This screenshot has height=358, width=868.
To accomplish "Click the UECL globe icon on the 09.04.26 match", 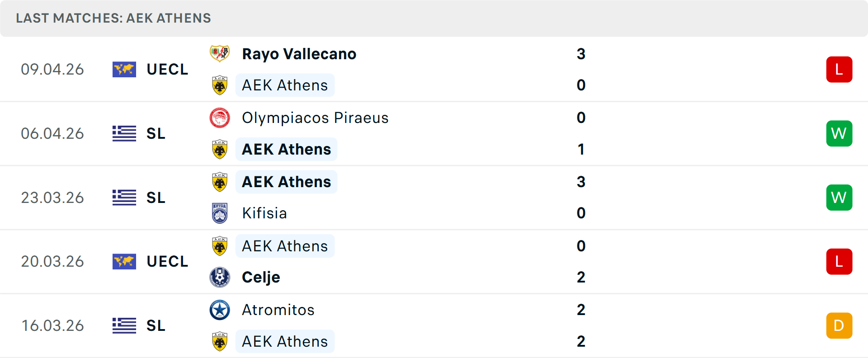I will click(x=124, y=69).
